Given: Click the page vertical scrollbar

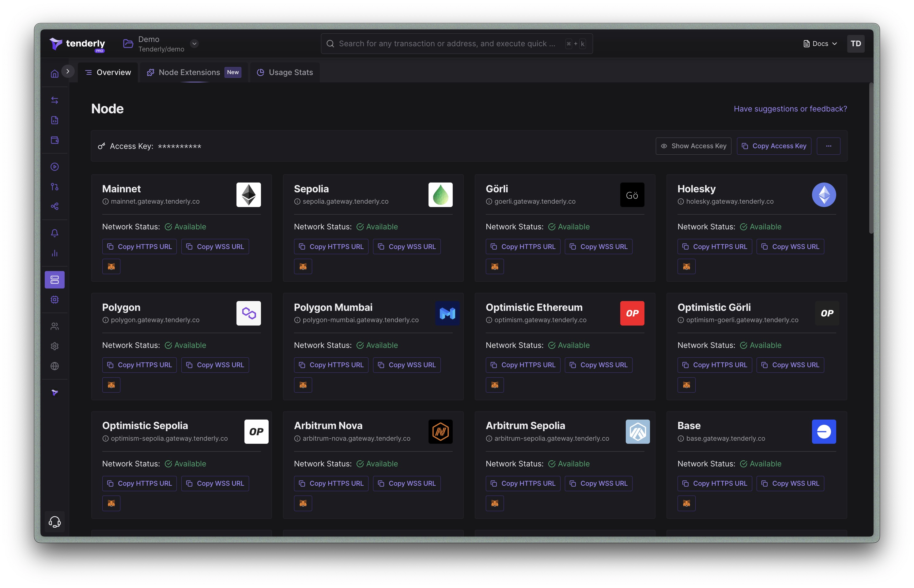Looking at the screenshot, I should [x=871, y=158].
